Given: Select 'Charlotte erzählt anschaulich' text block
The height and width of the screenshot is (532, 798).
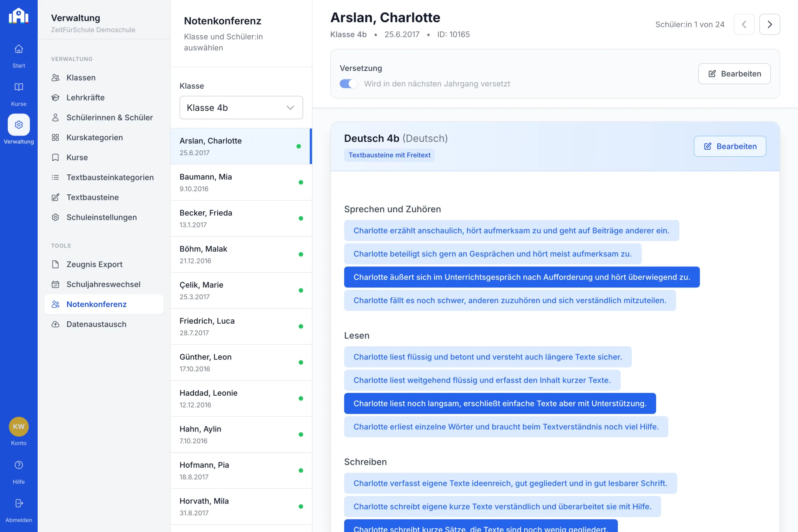Looking at the screenshot, I should (x=511, y=231).
